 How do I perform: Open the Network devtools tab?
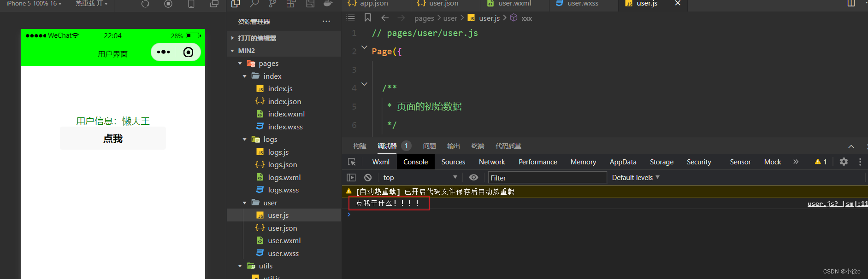coord(492,162)
